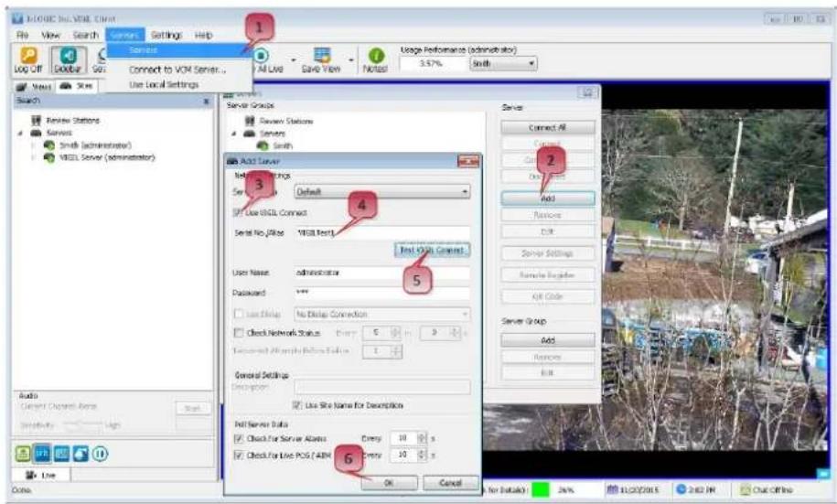Click the Description input field

382,387
